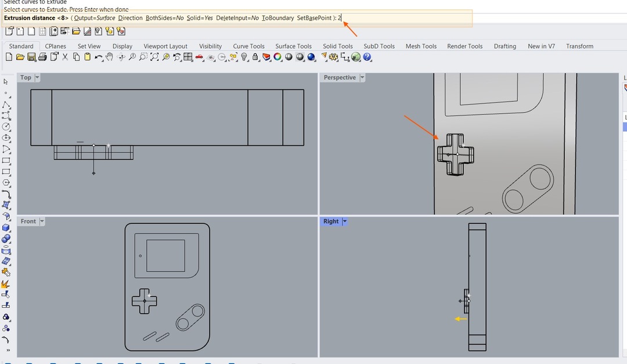The image size is (627, 364).
Task: Open the Right viewport dropdown arrow
Action: click(345, 222)
